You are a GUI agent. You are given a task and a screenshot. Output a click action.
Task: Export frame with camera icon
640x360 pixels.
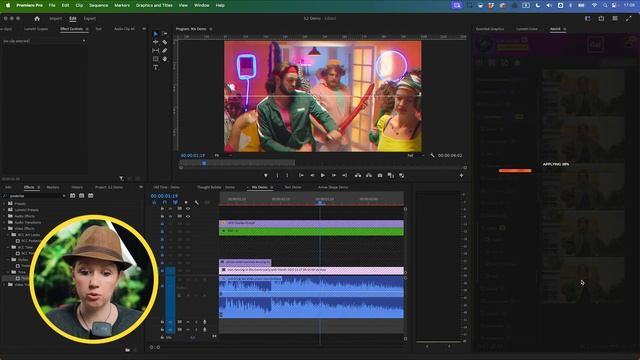point(380,175)
